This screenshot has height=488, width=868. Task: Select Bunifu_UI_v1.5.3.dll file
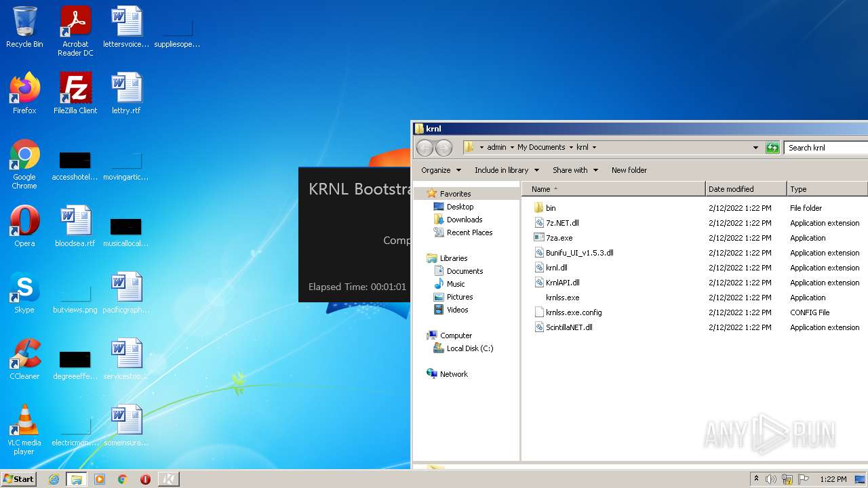[579, 253]
